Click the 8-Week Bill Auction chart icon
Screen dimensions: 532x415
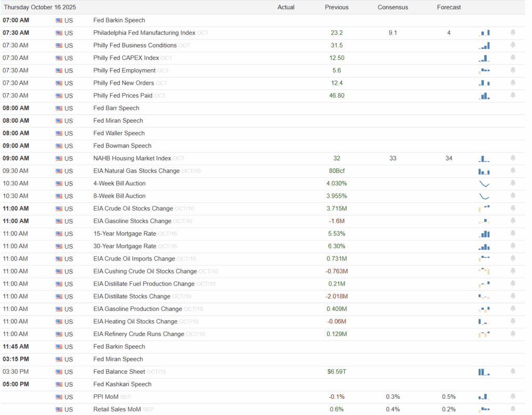tap(484, 196)
